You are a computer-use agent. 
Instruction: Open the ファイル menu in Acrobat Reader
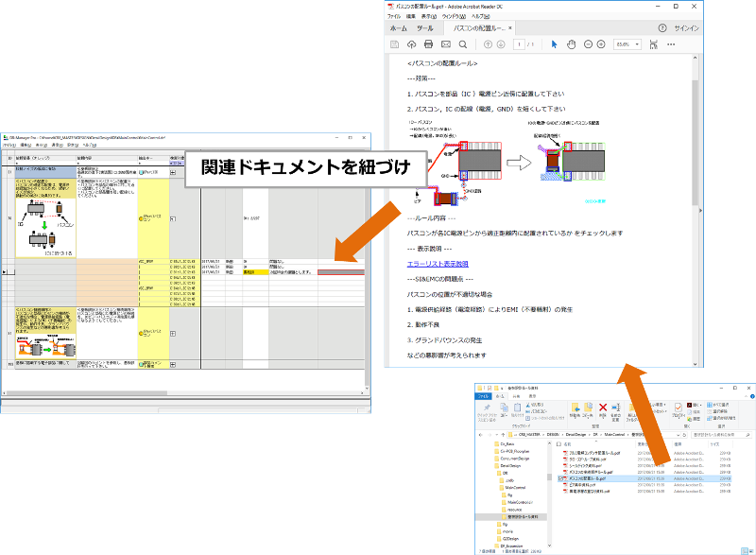(x=394, y=16)
